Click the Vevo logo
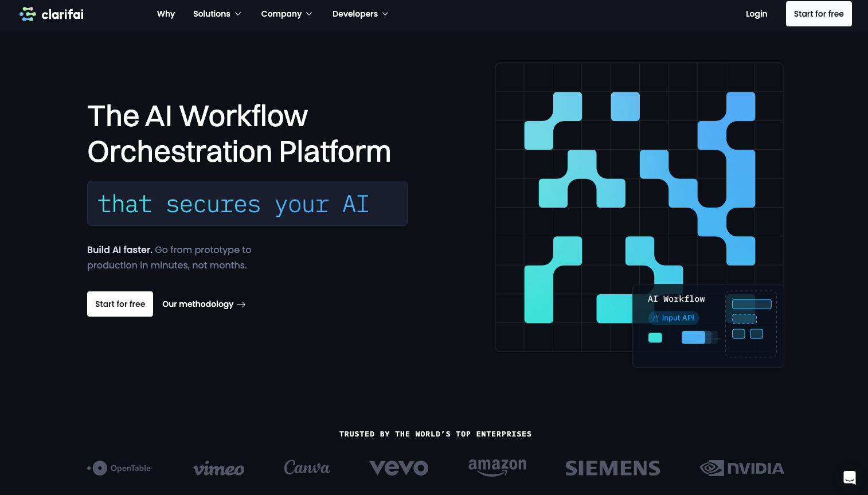 (399, 468)
